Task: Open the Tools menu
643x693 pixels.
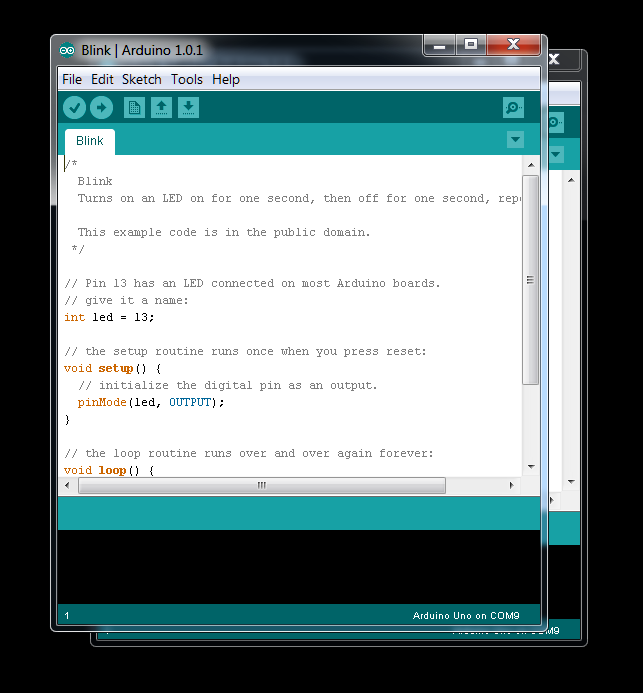Action: point(187,80)
